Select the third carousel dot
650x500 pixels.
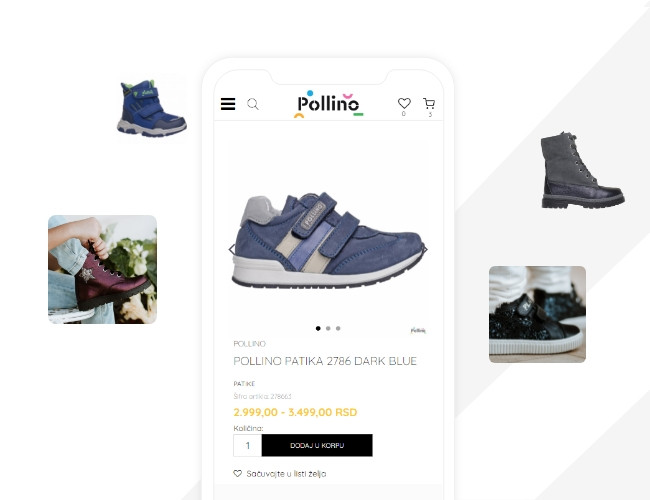click(338, 328)
